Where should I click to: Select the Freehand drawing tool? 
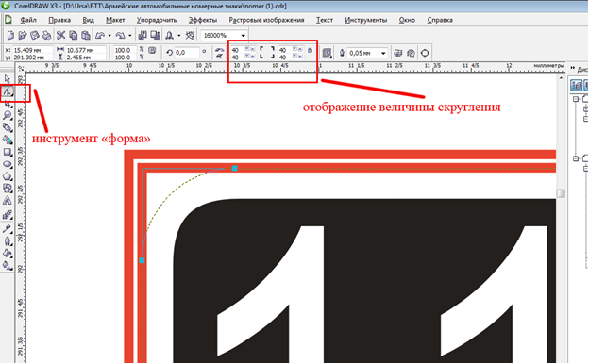click(8, 127)
